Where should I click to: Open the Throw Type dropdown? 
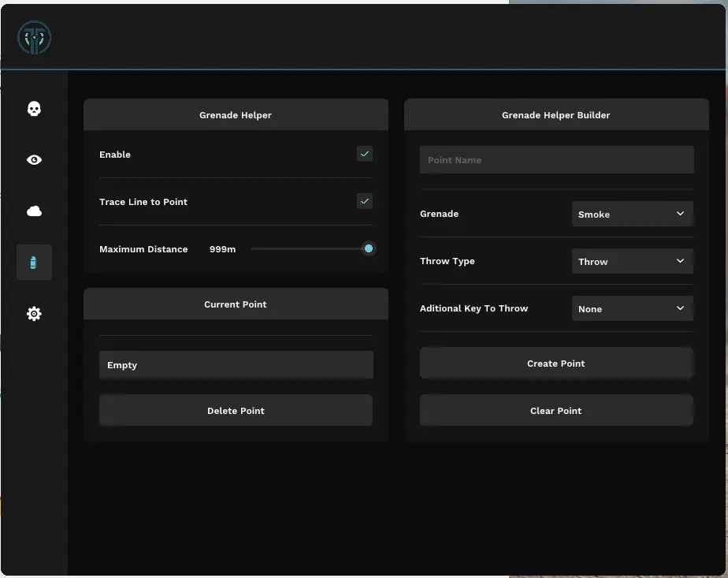(x=633, y=262)
